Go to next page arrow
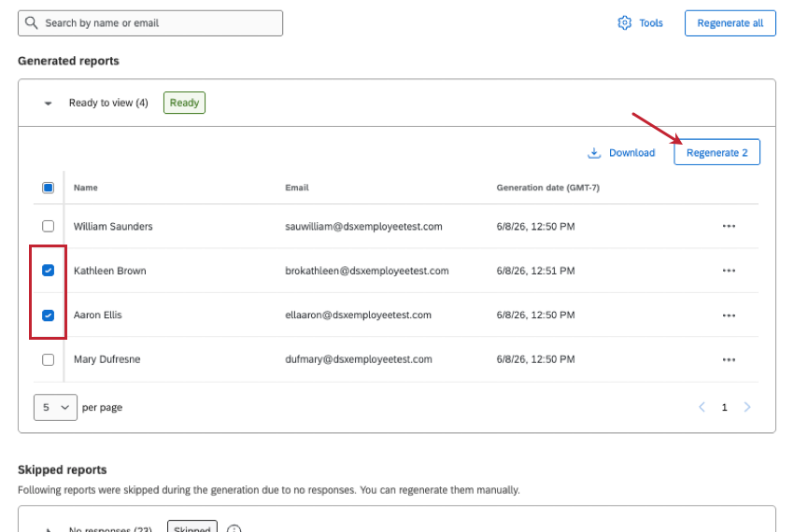The width and height of the screenshot is (794, 532). [747, 407]
